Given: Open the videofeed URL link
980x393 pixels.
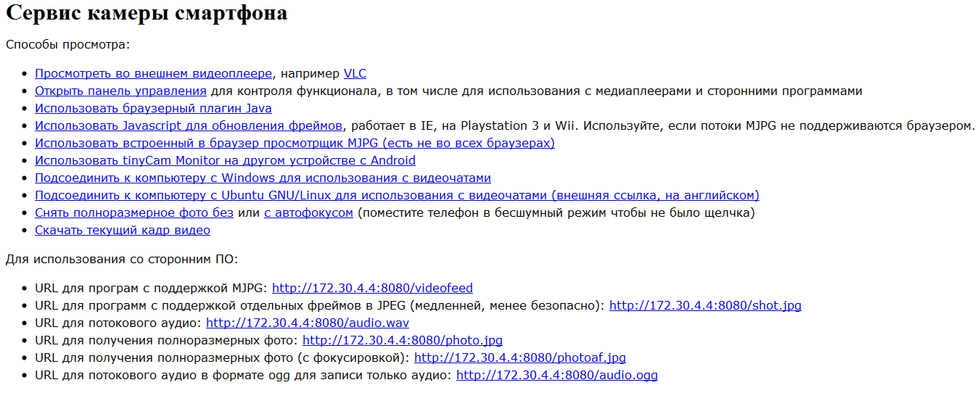Looking at the screenshot, I should point(372,288).
